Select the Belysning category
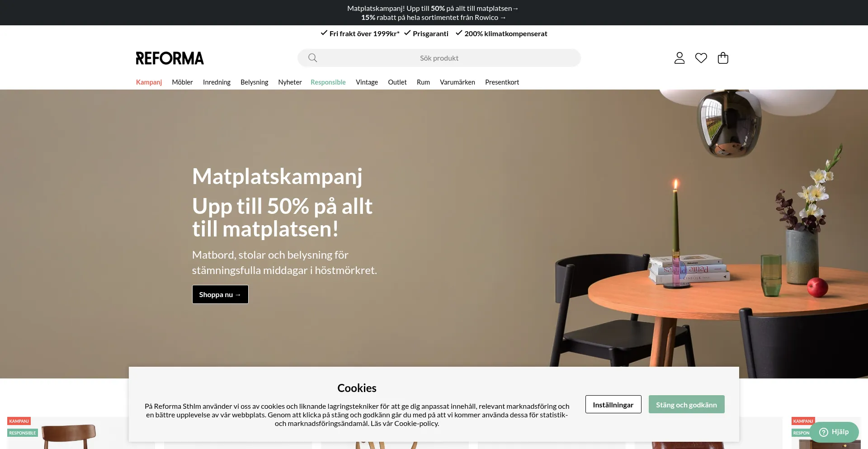Image resolution: width=868 pixels, height=449 pixels. pyautogui.click(x=254, y=82)
